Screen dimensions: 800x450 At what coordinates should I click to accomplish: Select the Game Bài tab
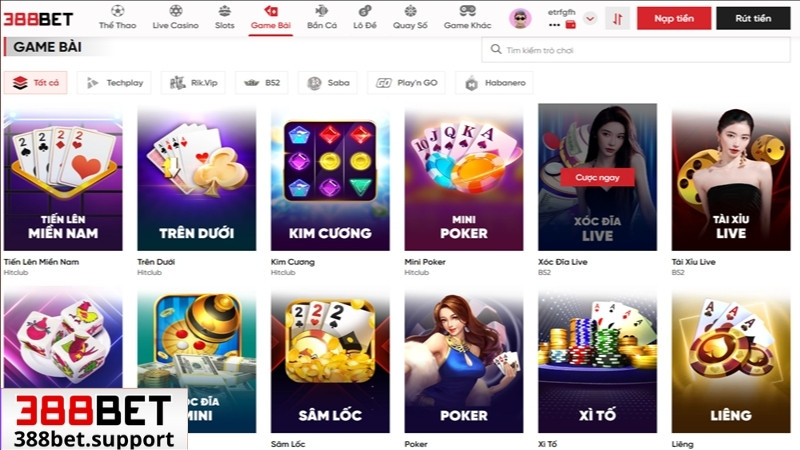270,18
